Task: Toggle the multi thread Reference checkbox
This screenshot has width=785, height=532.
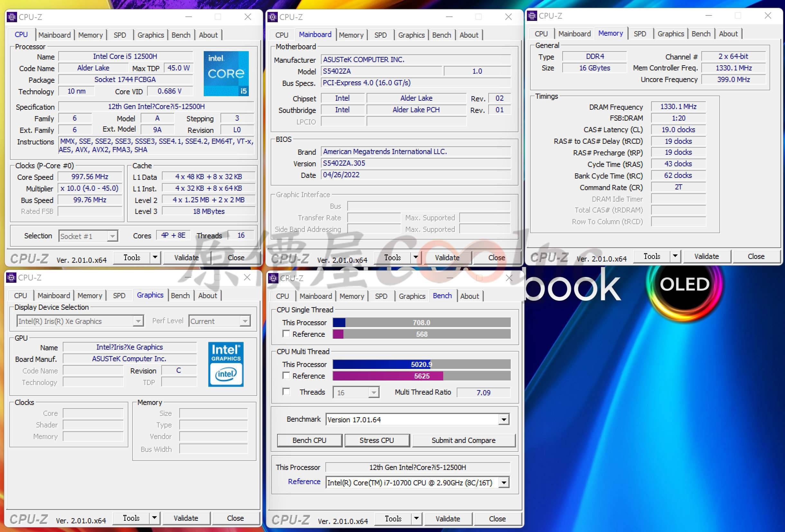Action: [286, 376]
